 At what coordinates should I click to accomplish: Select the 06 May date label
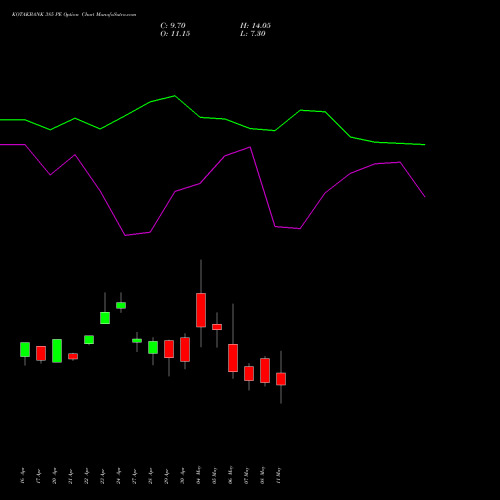pos(230,475)
